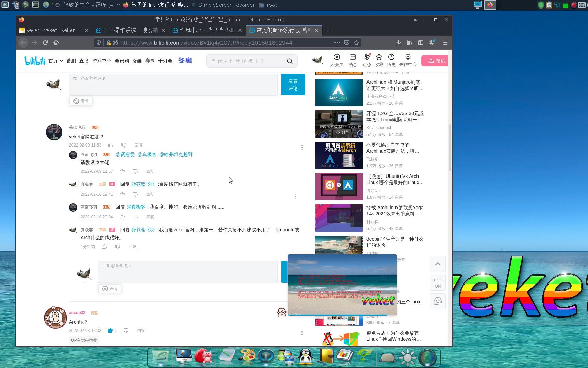Open page actions ellipsis in address bar
The width and height of the screenshot is (588, 368).
tap(337, 43)
